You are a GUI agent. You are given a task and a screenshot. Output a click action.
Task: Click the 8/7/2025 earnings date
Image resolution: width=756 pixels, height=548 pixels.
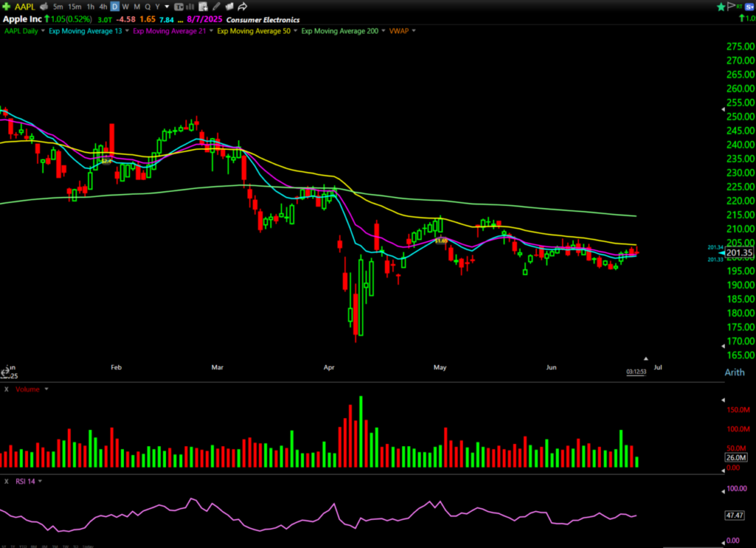point(205,19)
